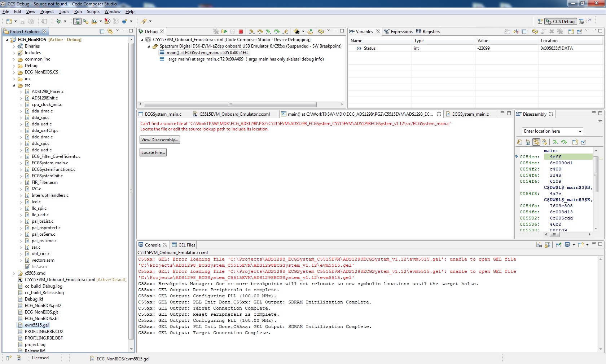Click the Go to Home icon in Disassembly
Viewport: 606px width, 364px height.
[x=528, y=142]
